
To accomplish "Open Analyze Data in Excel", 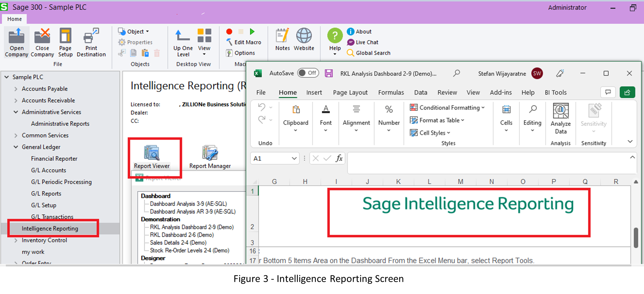I will click(561, 119).
